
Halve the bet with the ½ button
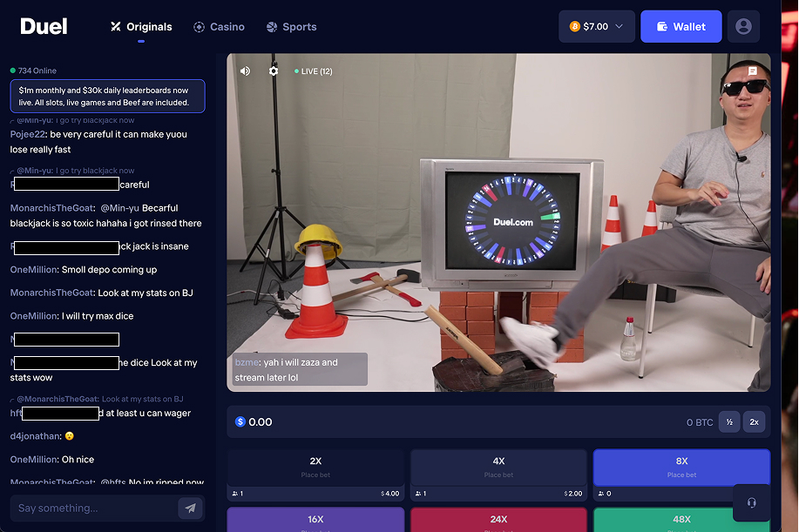tap(729, 421)
